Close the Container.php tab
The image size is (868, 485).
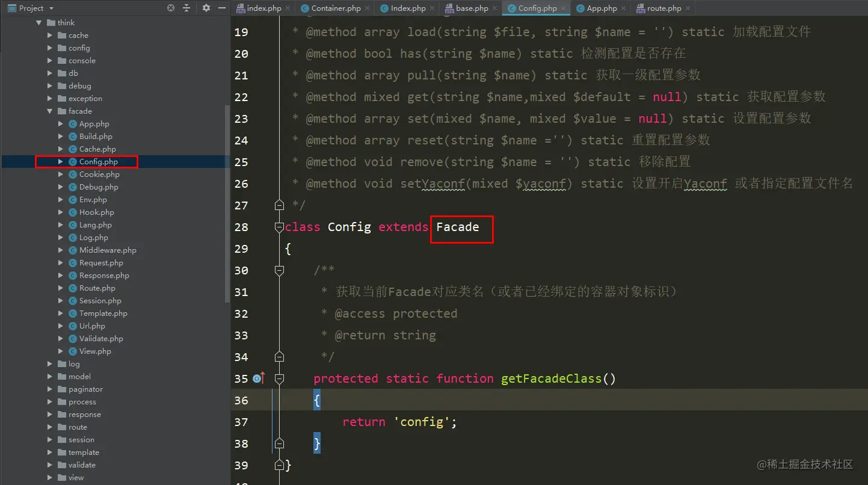tap(368, 8)
